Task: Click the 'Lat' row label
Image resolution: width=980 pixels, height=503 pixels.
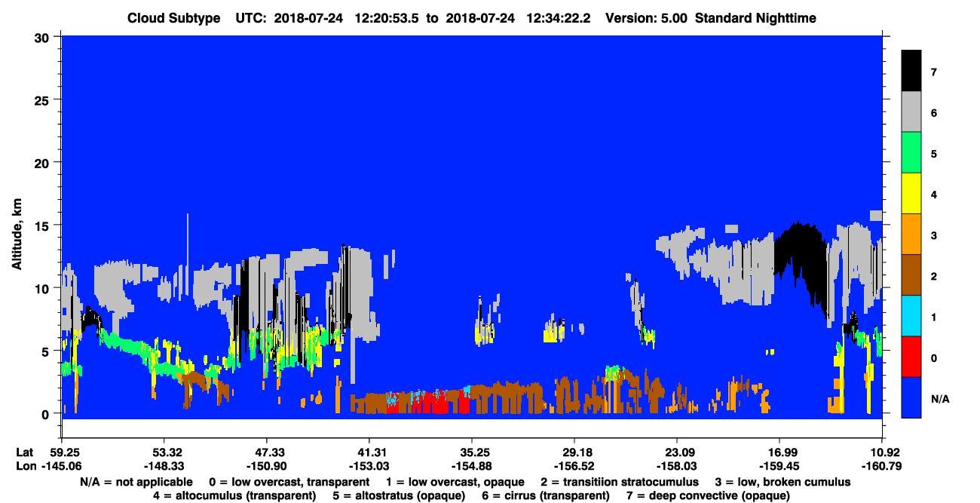Action: click(x=24, y=452)
